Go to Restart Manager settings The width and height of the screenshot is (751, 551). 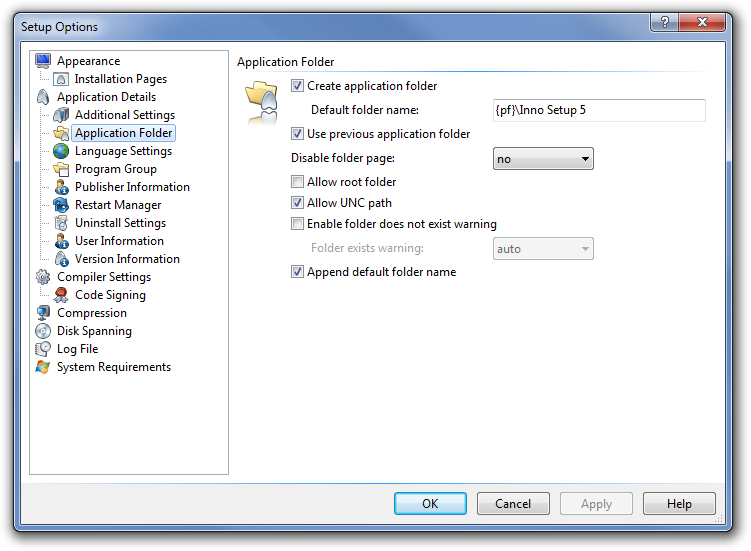pos(118,205)
